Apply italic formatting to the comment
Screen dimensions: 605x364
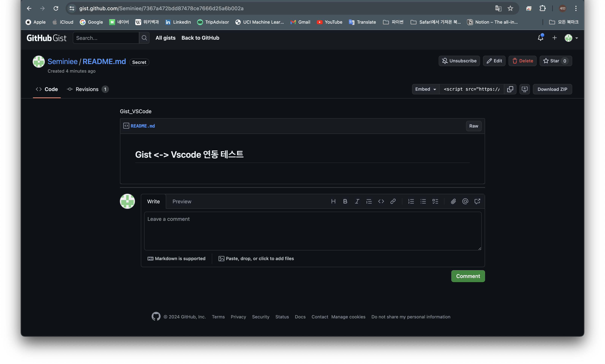pyautogui.click(x=357, y=201)
